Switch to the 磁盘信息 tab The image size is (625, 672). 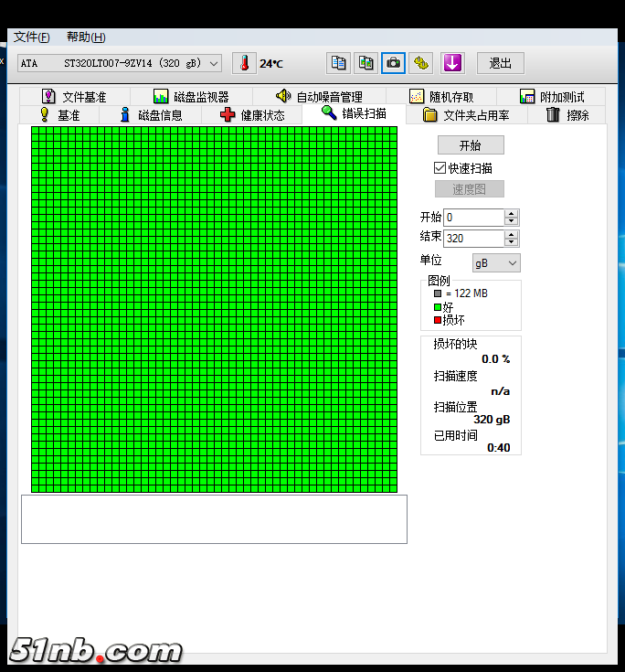(x=151, y=115)
